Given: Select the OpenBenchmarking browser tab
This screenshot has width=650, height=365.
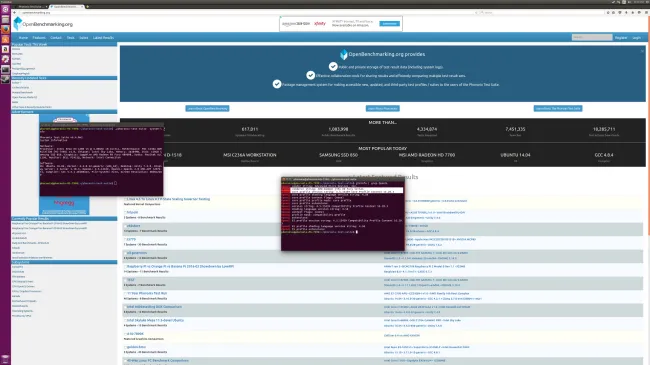Looking at the screenshot, I should coord(67,7).
